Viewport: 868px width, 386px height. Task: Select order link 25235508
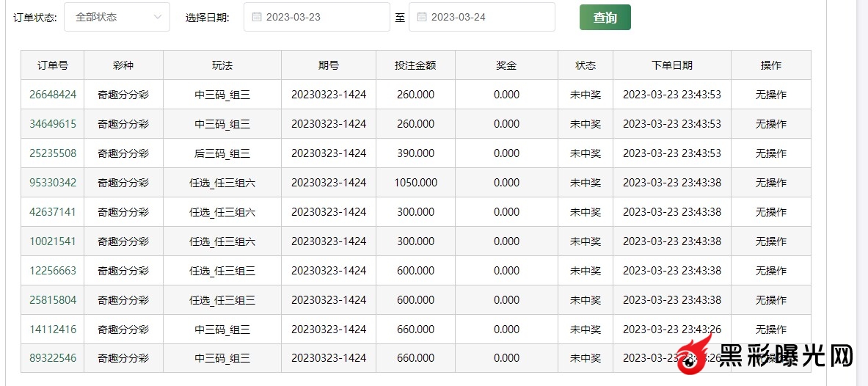(53, 153)
